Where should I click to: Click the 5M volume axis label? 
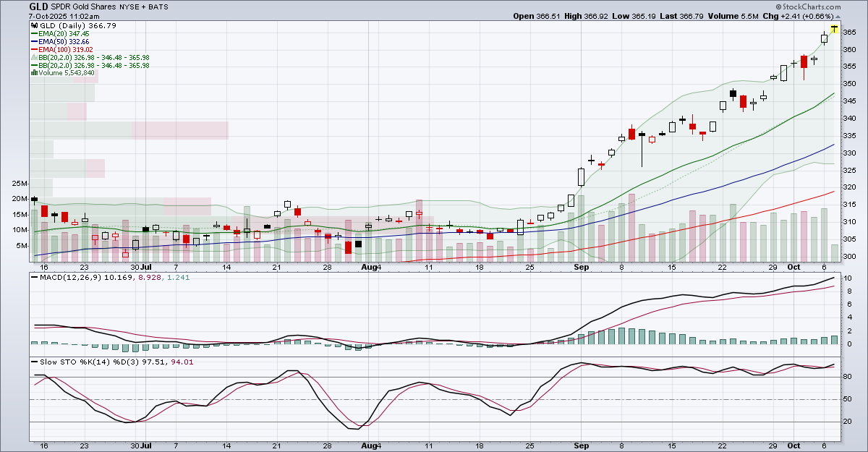pos(22,246)
